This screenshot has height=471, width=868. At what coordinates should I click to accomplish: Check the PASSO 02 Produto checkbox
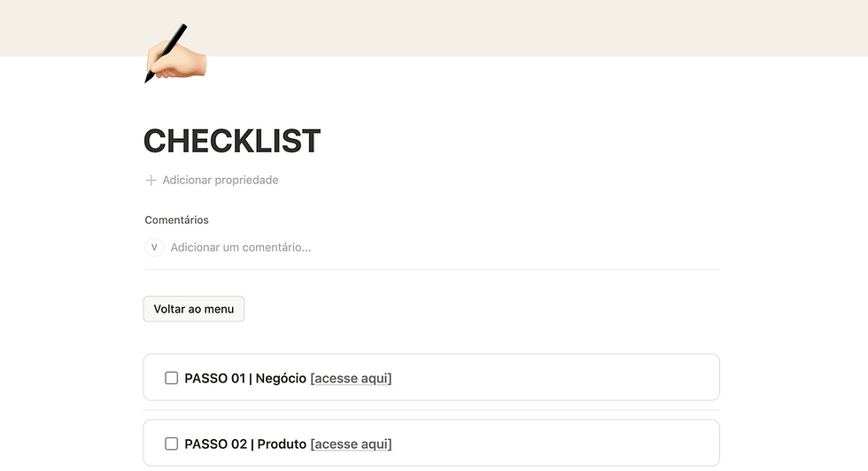coord(172,444)
